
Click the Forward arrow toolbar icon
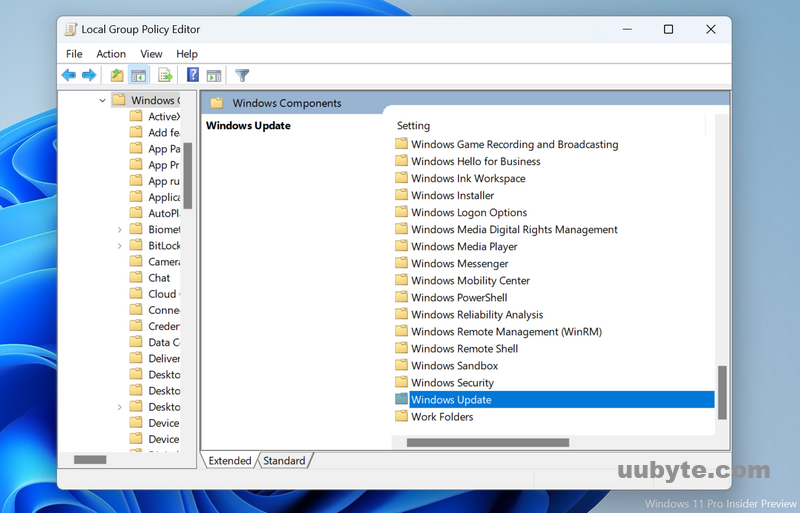pos(89,76)
